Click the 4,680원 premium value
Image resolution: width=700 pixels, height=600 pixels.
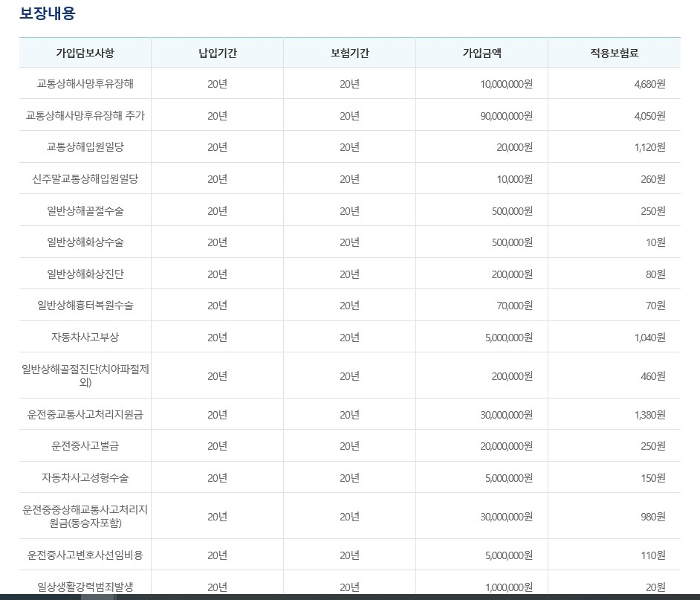[x=649, y=84]
